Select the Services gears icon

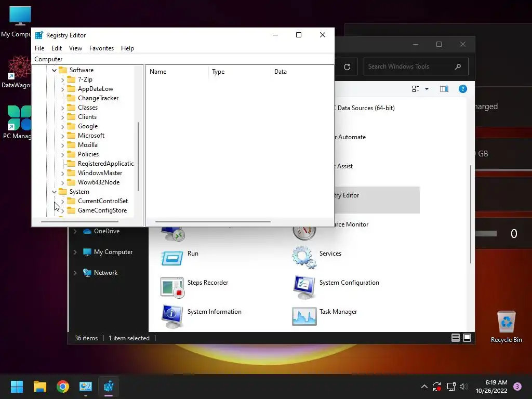pyautogui.click(x=304, y=257)
